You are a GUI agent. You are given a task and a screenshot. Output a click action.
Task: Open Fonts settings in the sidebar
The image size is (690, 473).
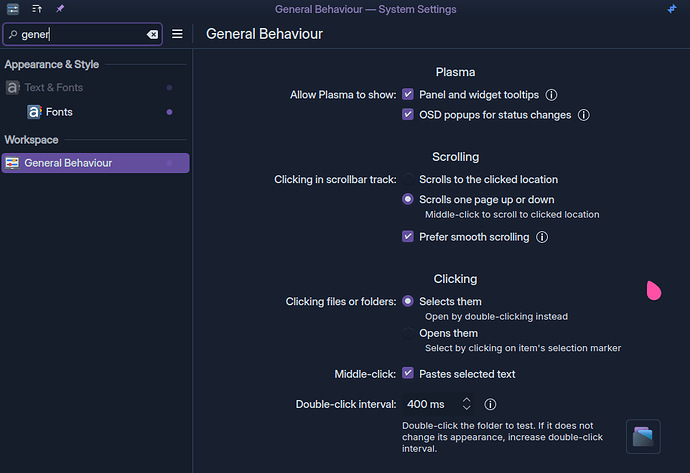(59, 112)
